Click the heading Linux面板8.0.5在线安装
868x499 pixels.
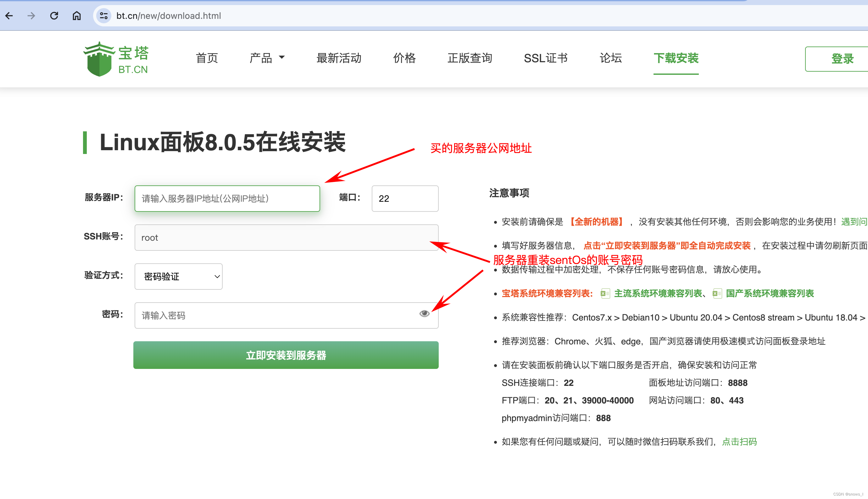pos(222,142)
